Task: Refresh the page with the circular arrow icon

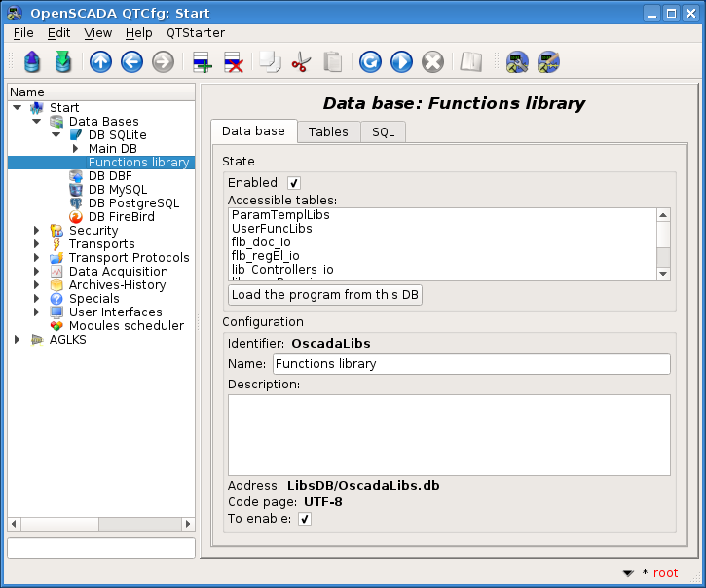Action: point(370,61)
